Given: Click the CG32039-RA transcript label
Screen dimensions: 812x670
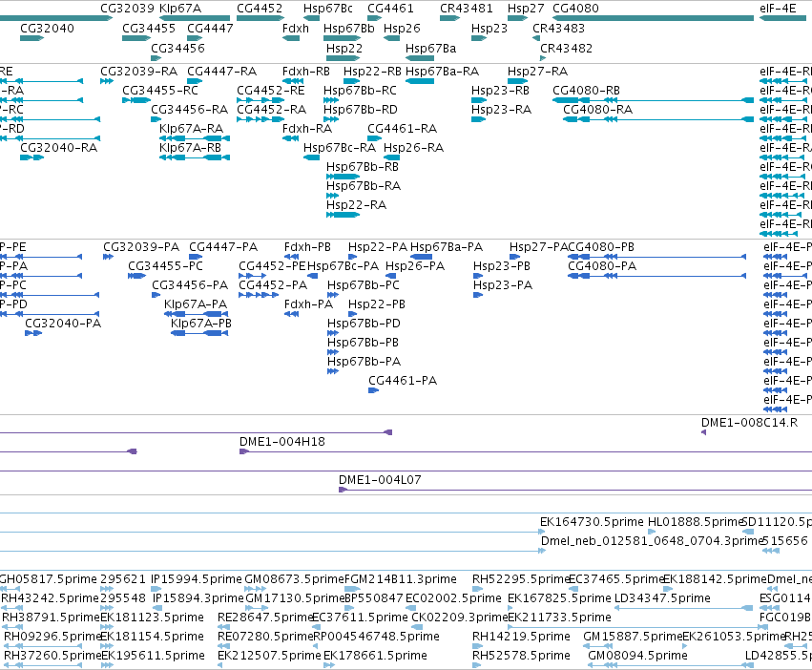Looking at the screenshot, I should [x=138, y=71].
